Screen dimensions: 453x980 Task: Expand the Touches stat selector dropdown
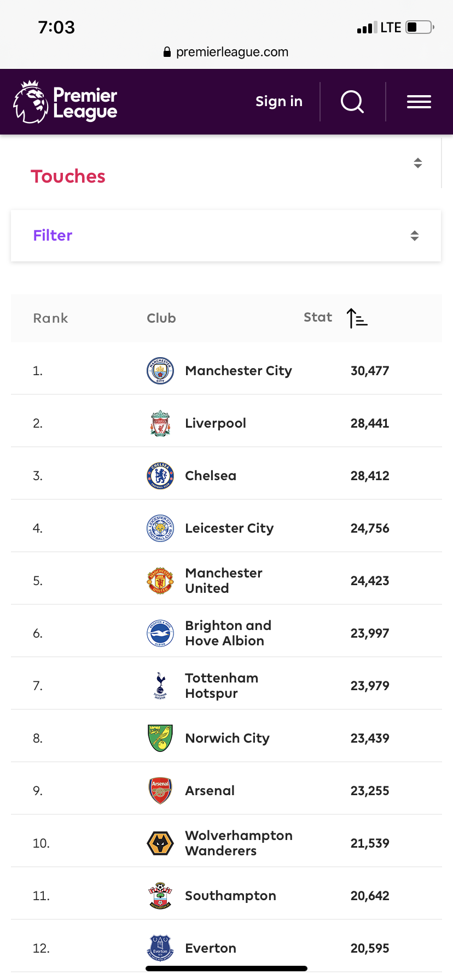pyautogui.click(x=417, y=163)
